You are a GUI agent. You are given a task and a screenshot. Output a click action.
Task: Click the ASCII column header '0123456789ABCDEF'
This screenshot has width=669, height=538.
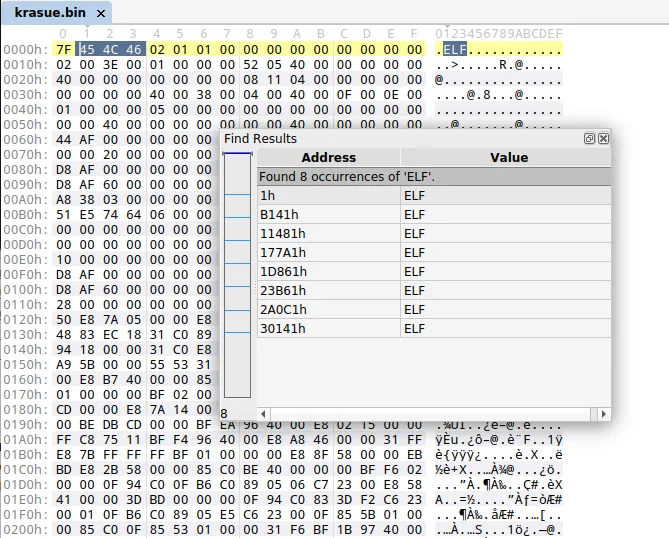click(x=499, y=34)
